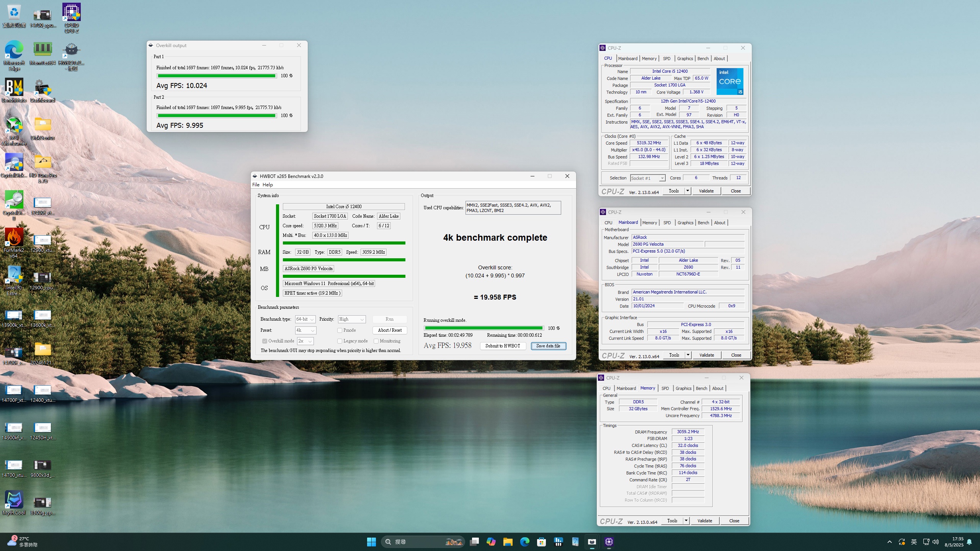Switch to CPU-Z via its taskbar icon
Image resolution: width=980 pixels, height=551 pixels.
[609, 542]
